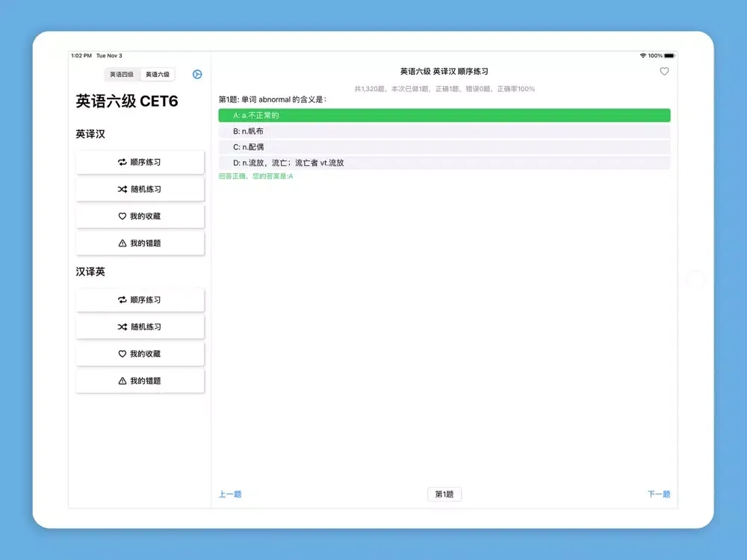Open 我的收藏 under 英译汉
The width and height of the screenshot is (747, 560).
(140, 217)
